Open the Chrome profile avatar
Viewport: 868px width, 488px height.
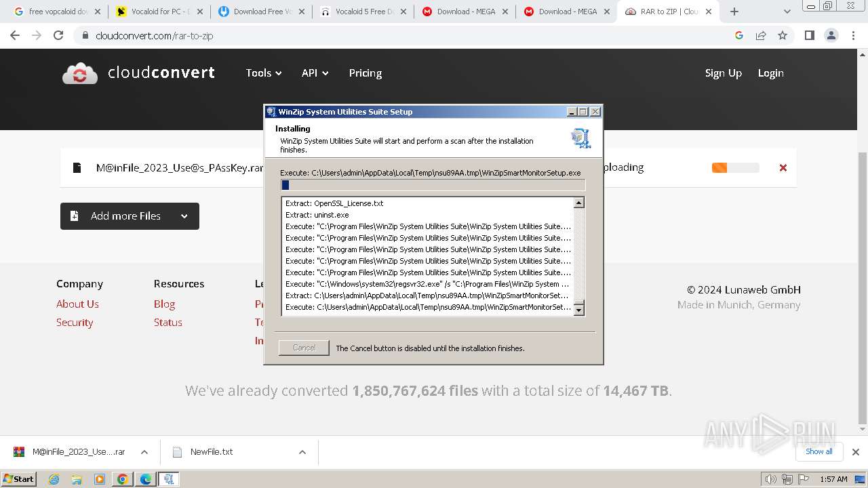[x=831, y=35]
